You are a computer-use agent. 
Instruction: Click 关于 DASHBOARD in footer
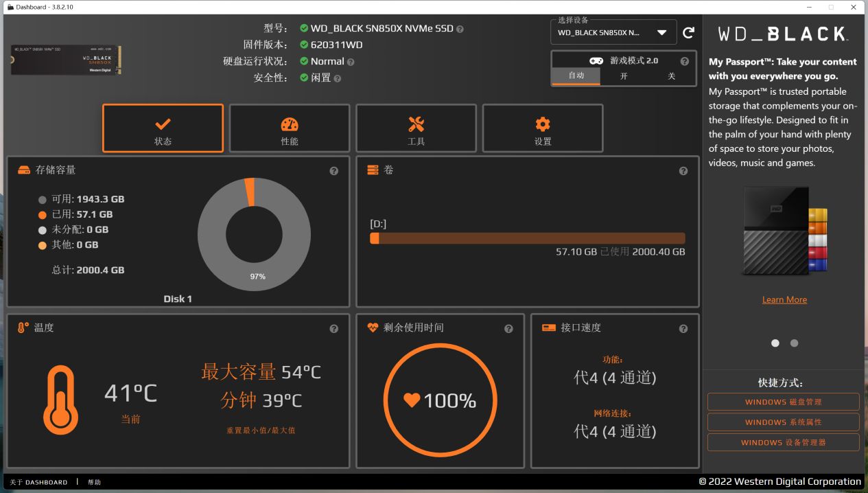click(x=38, y=482)
